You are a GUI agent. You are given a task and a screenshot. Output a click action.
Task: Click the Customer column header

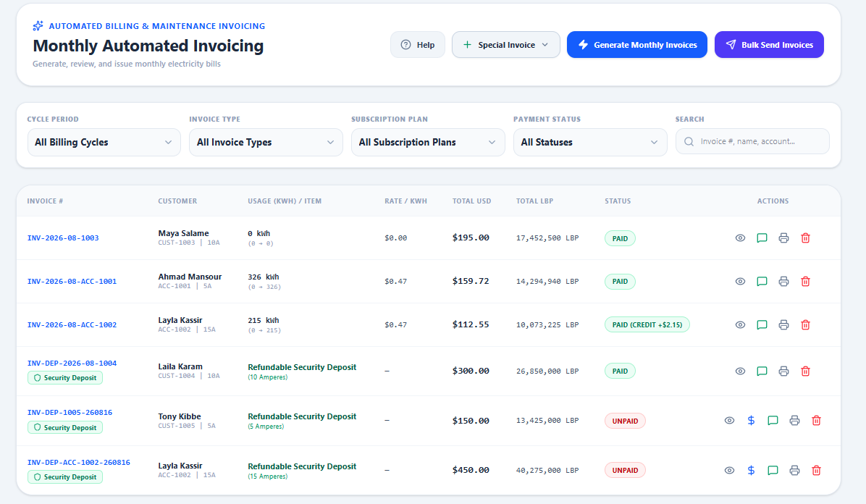(177, 201)
